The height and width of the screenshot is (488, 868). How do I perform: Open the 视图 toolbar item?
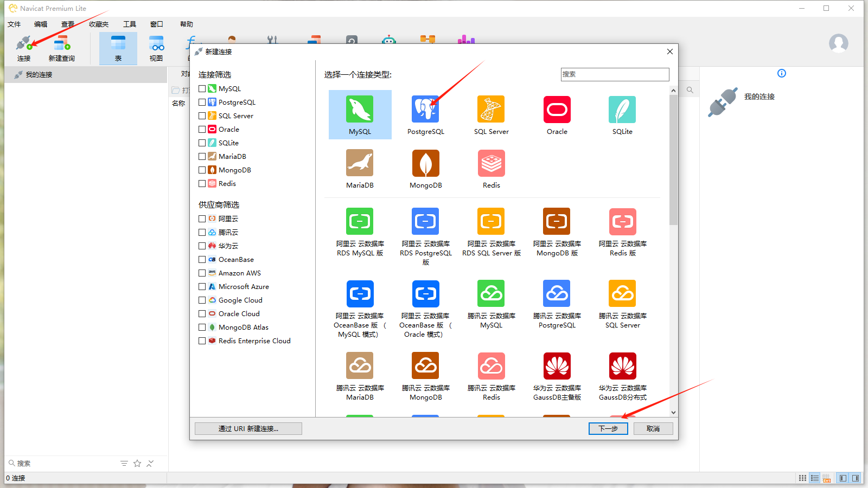click(x=156, y=48)
